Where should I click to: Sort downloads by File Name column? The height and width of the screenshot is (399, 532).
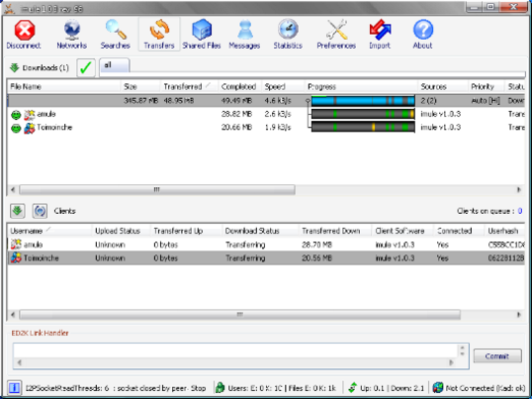tap(64, 86)
